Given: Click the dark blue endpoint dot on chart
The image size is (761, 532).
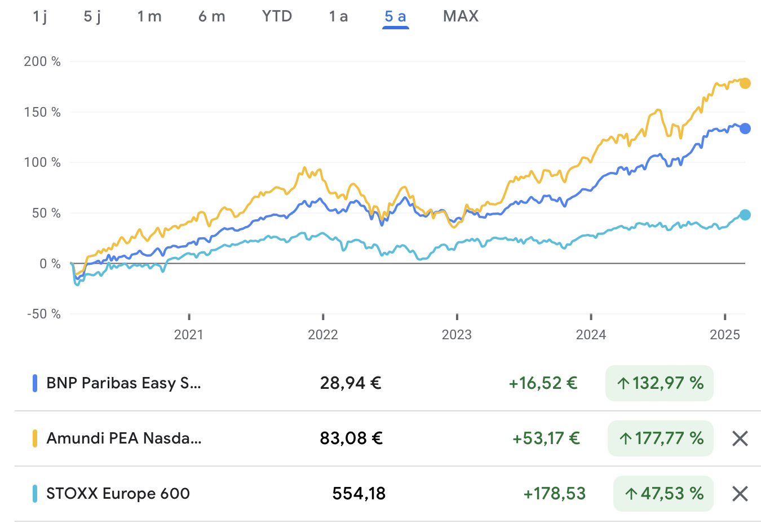Looking at the screenshot, I should pyautogui.click(x=745, y=128).
